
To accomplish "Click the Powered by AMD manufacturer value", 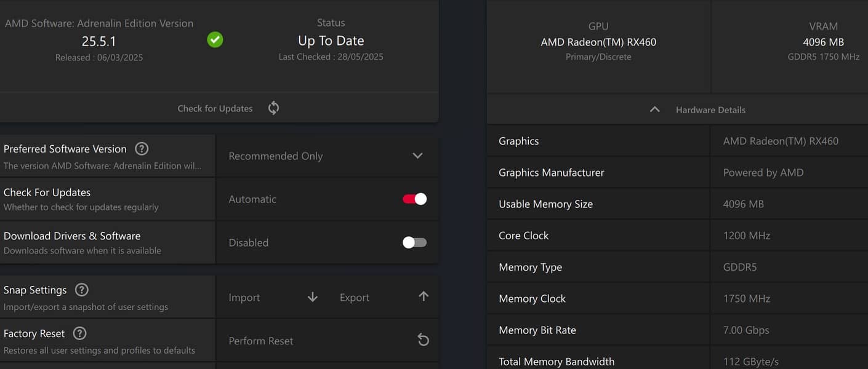I will [763, 173].
